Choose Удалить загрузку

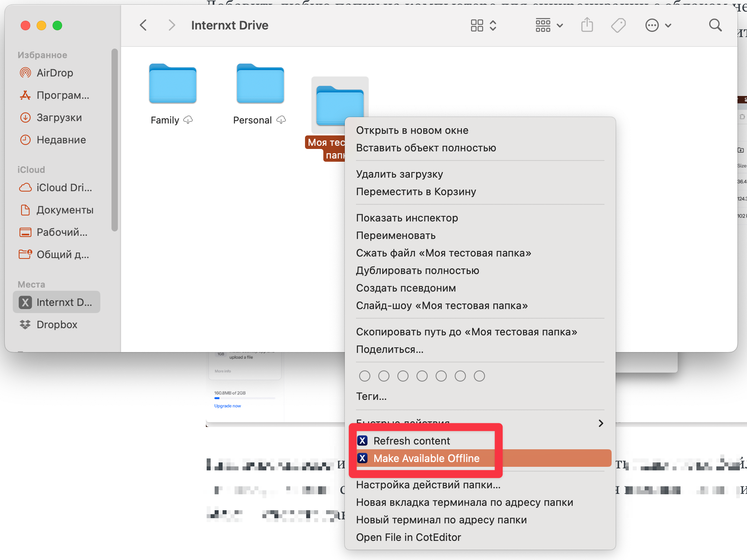click(480, 174)
